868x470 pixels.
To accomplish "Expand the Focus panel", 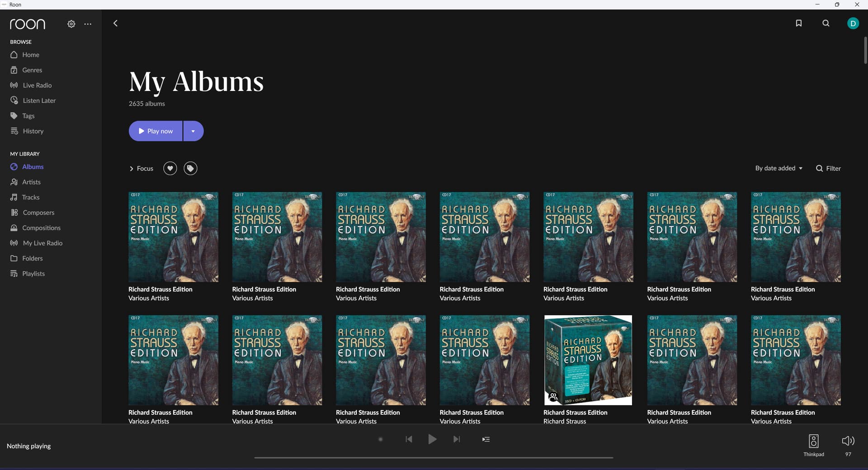I will pyautogui.click(x=141, y=168).
